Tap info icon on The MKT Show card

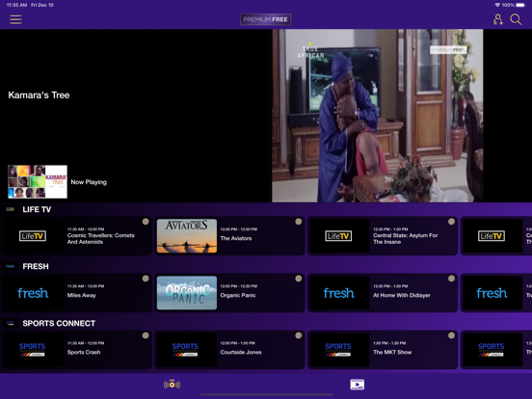click(451, 335)
